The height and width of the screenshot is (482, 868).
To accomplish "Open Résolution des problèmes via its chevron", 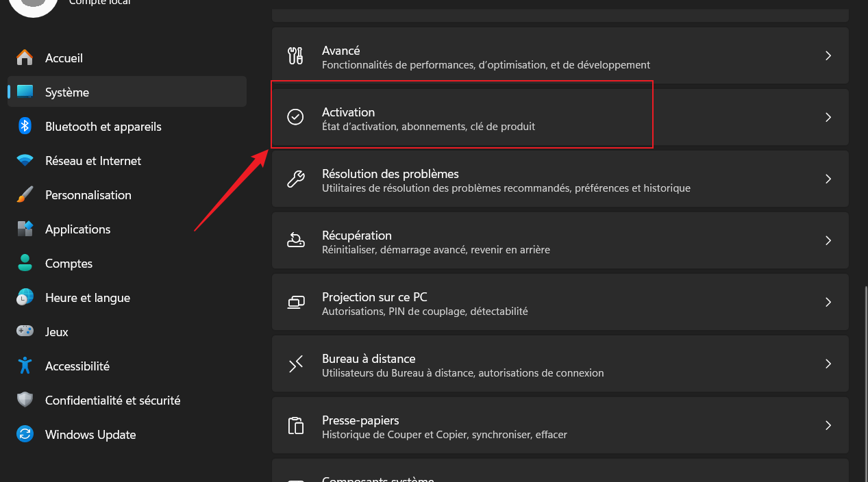I will tap(828, 179).
